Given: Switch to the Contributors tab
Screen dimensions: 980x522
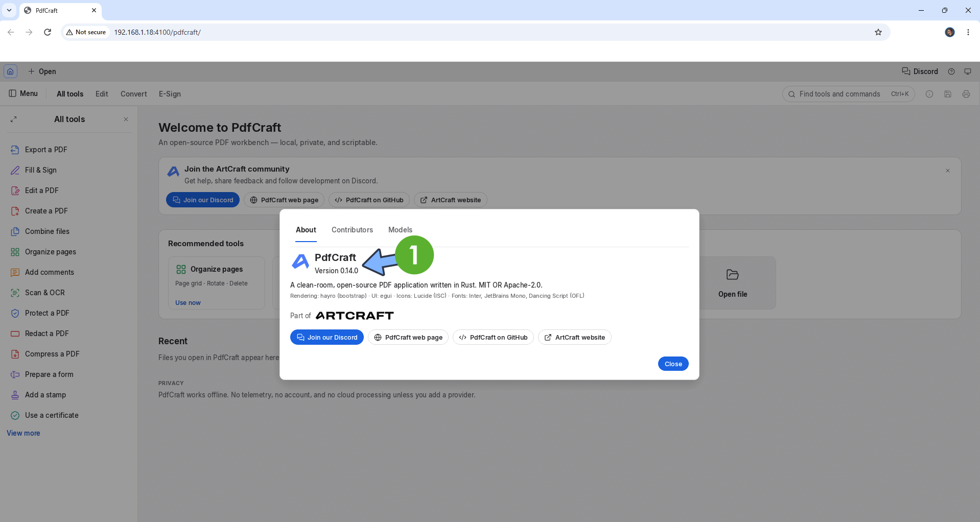Looking at the screenshot, I should (x=352, y=230).
